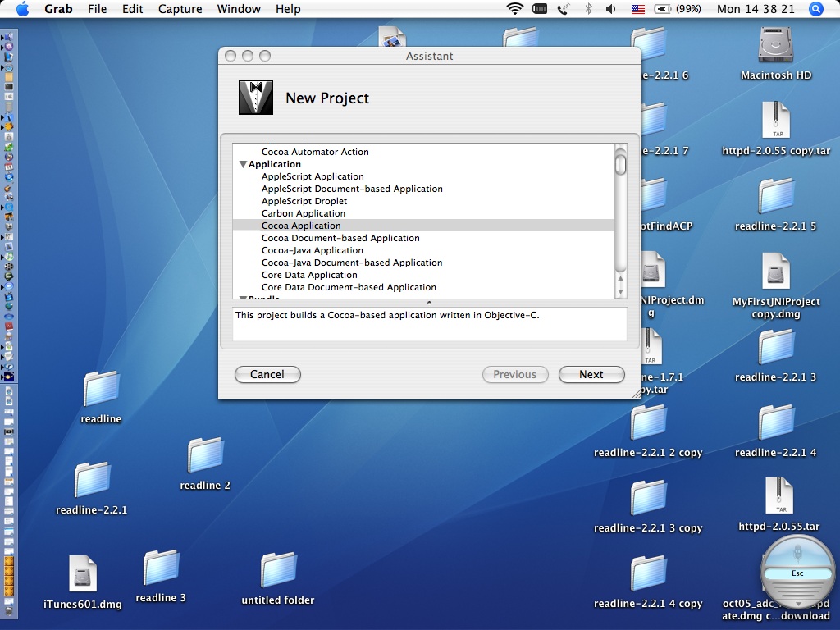840x630 pixels.
Task: Select the httpd-2.0.55.tar file icon
Action: [779, 496]
